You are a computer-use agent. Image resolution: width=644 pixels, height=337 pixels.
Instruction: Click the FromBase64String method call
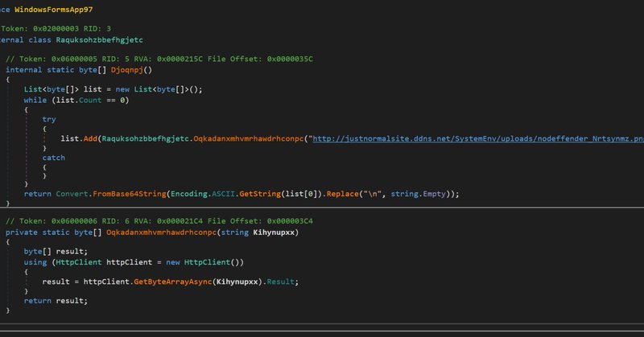pos(130,194)
